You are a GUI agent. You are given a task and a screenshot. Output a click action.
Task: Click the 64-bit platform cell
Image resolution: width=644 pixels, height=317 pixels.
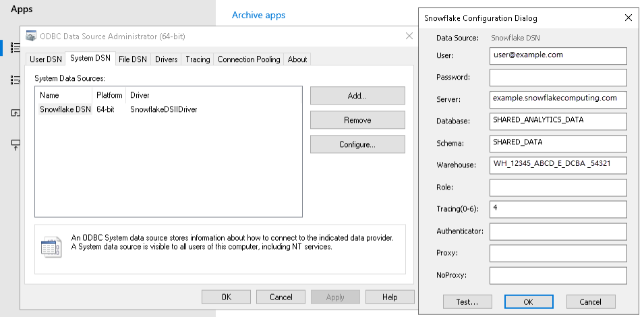tap(105, 109)
